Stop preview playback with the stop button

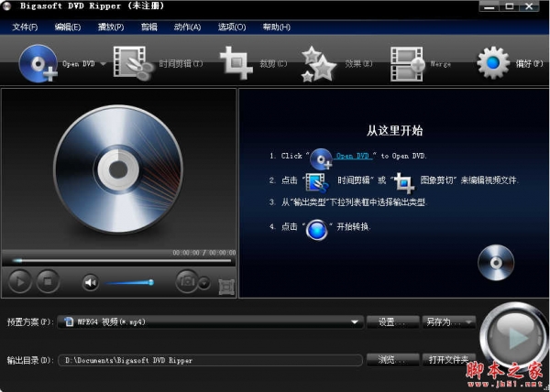point(48,281)
